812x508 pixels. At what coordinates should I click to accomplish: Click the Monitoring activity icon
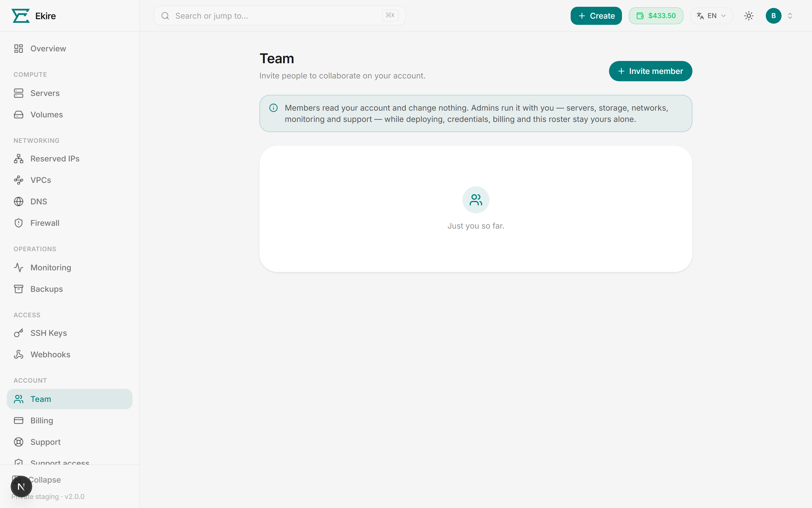(x=18, y=268)
